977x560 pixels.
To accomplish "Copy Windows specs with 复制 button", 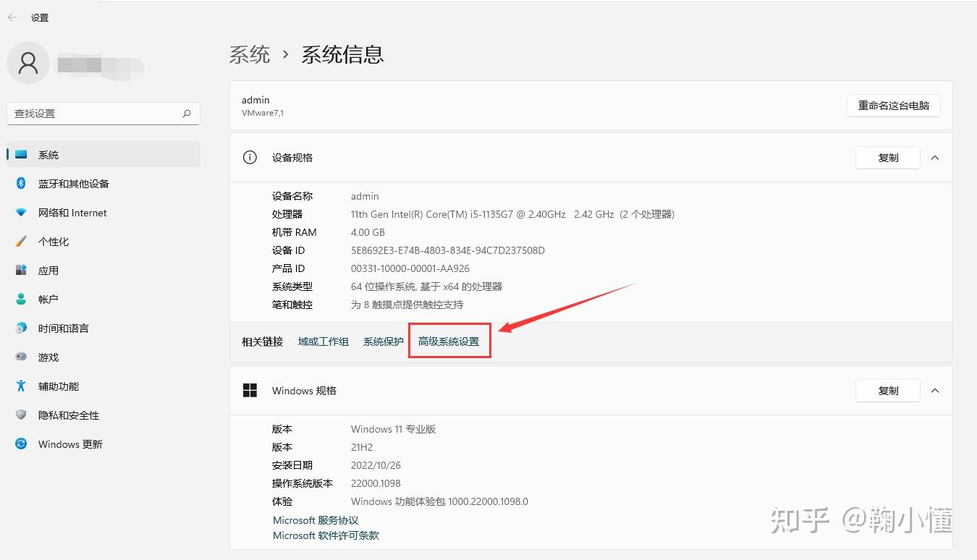I will (888, 391).
